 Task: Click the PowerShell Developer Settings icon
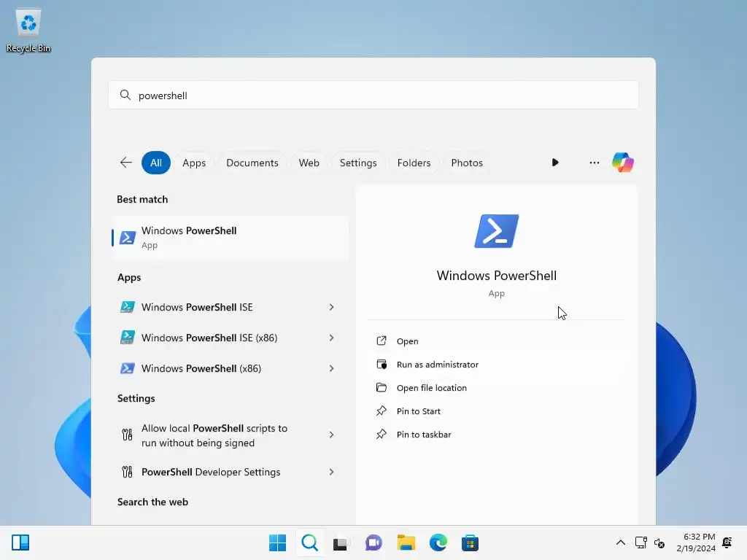127,472
